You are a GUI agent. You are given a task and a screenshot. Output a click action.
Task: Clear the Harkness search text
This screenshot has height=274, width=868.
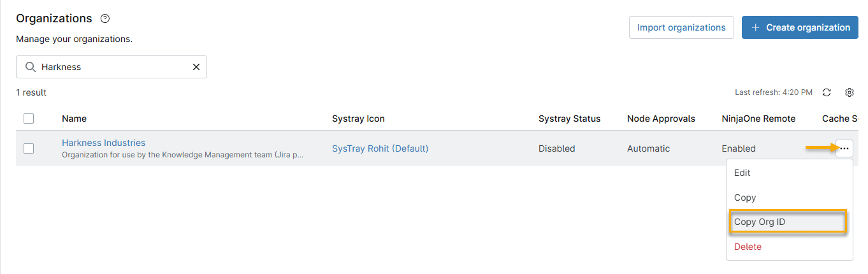click(196, 67)
